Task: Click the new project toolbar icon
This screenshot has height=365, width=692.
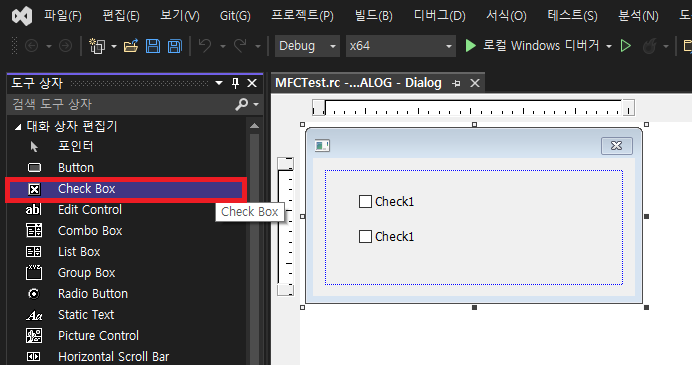Action: point(97,45)
